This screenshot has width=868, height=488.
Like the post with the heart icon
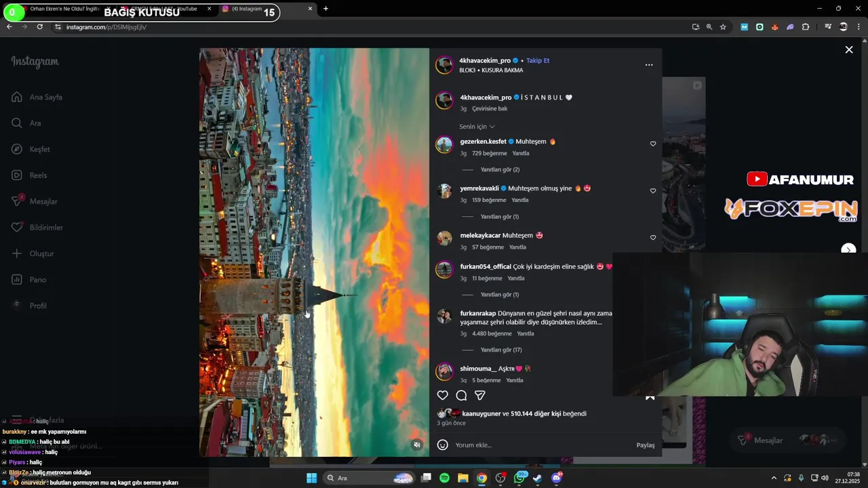(442, 395)
